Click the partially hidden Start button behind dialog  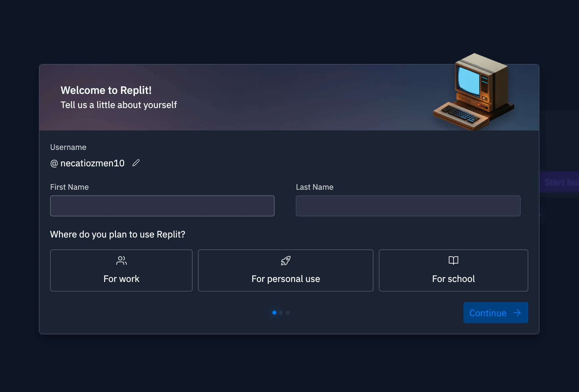coord(559,182)
